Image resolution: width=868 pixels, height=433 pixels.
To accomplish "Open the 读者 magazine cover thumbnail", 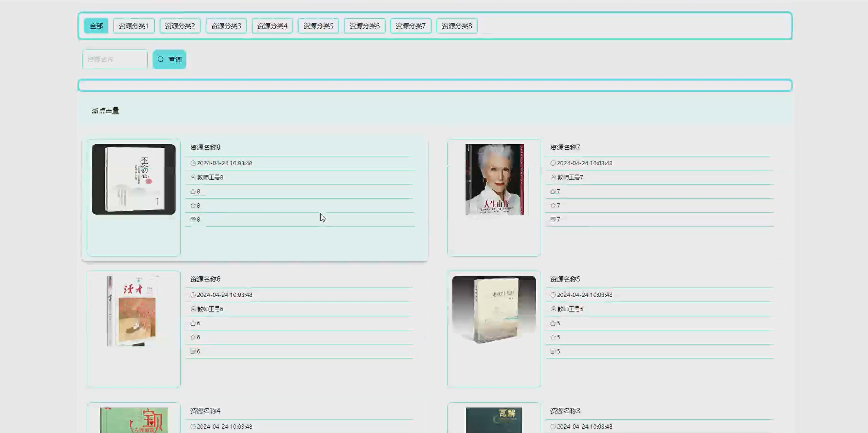I will click(134, 311).
